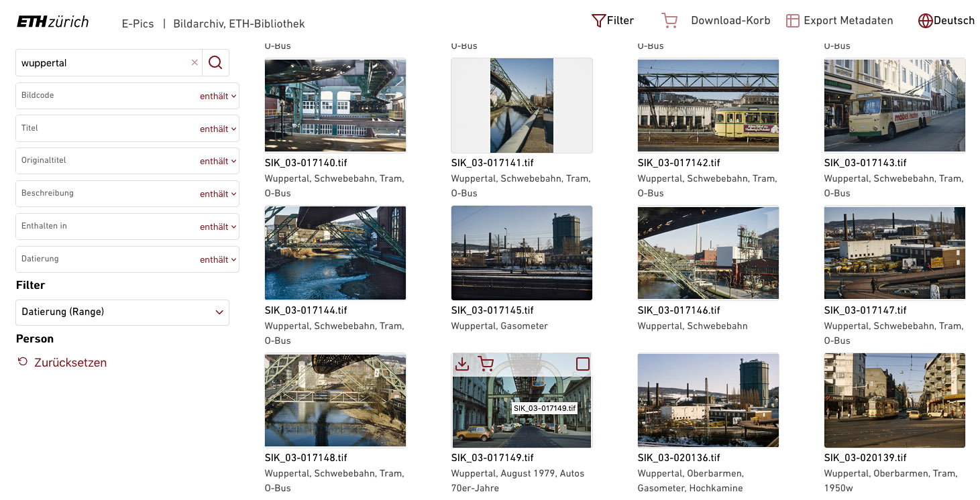Open the Bildcode 'enthält' operator dropdown
This screenshot has width=980, height=500.
(x=218, y=96)
